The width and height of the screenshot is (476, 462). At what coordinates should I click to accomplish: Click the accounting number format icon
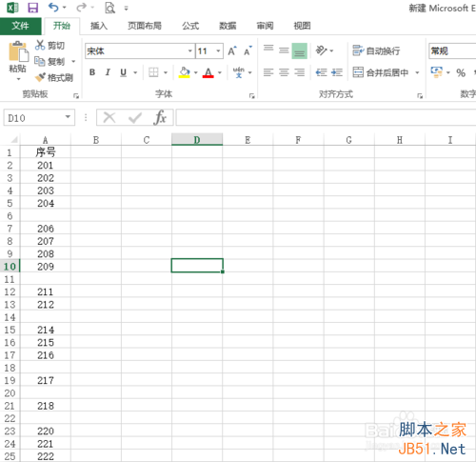[x=437, y=72]
